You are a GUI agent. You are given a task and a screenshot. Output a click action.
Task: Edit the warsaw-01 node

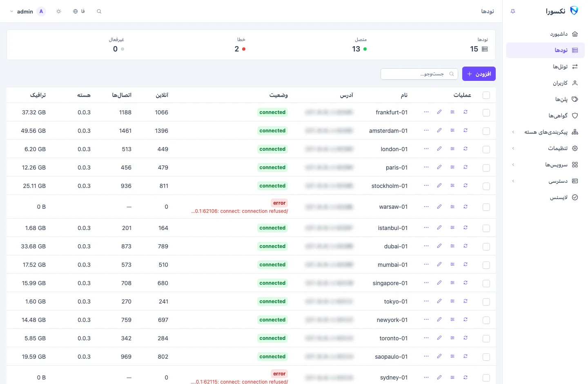point(439,207)
